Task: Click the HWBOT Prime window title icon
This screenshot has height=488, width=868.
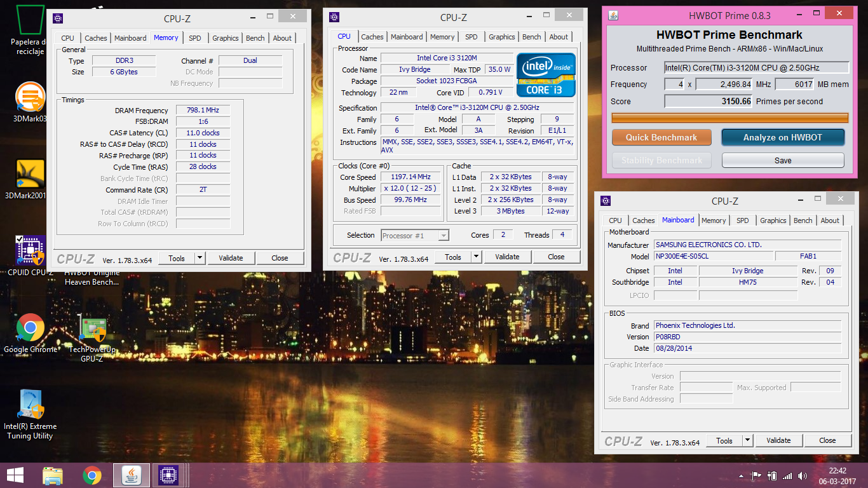Action: coord(614,16)
